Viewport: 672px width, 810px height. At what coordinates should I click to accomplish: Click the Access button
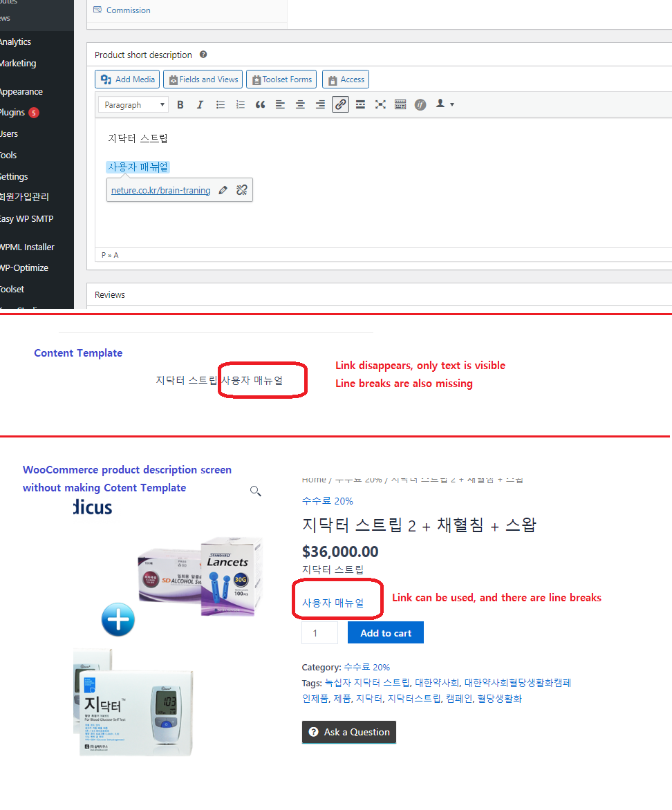click(346, 79)
